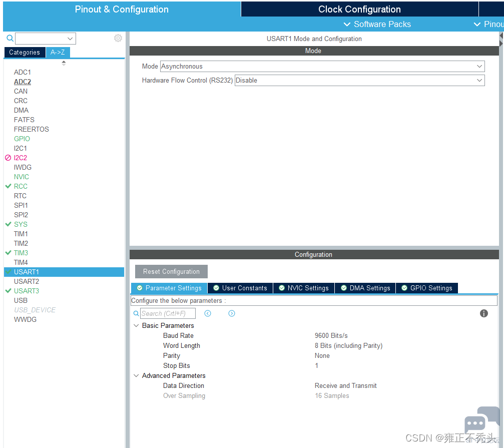Open the Parameter Settings tab

point(169,288)
